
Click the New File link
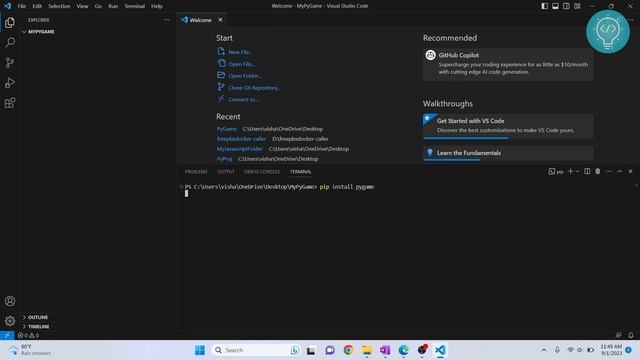click(x=240, y=52)
